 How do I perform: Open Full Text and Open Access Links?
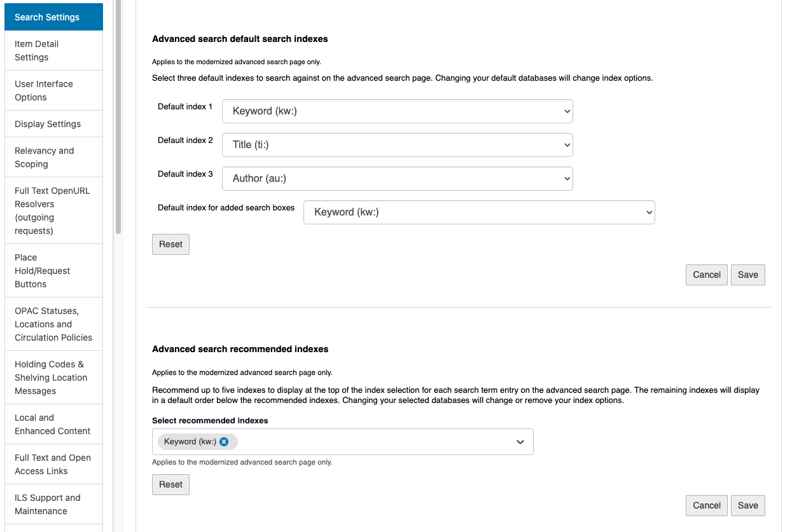tap(53, 464)
